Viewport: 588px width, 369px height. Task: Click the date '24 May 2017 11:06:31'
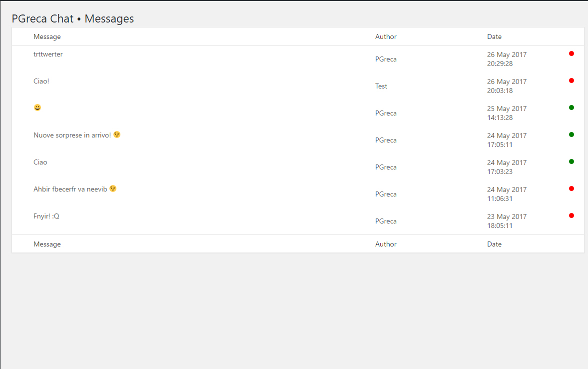(x=507, y=194)
